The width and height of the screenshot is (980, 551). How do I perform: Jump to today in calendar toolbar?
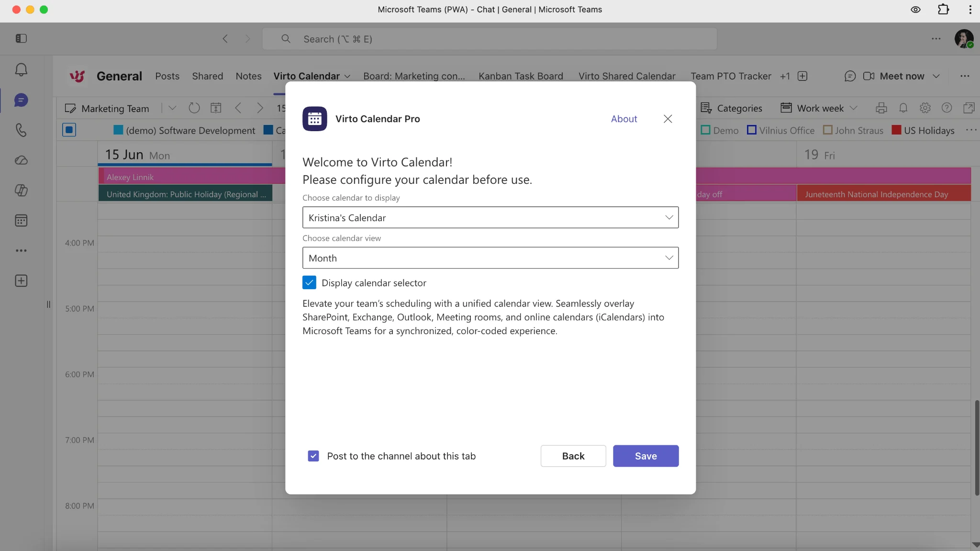pos(216,108)
